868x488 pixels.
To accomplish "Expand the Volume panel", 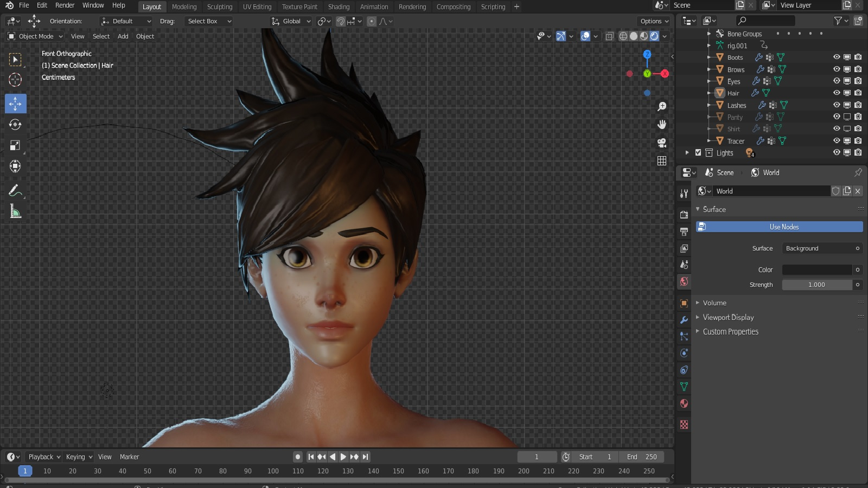I will coord(714,303).
